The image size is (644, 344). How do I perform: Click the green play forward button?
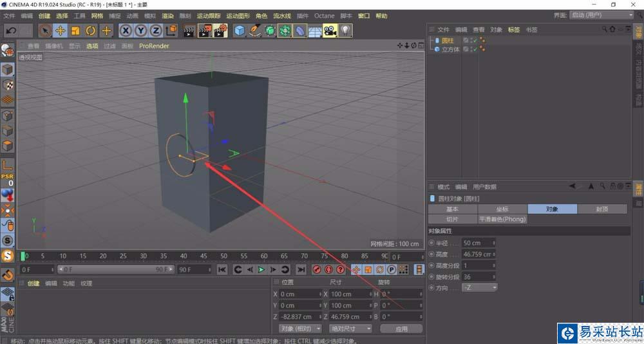click(261, 270)
